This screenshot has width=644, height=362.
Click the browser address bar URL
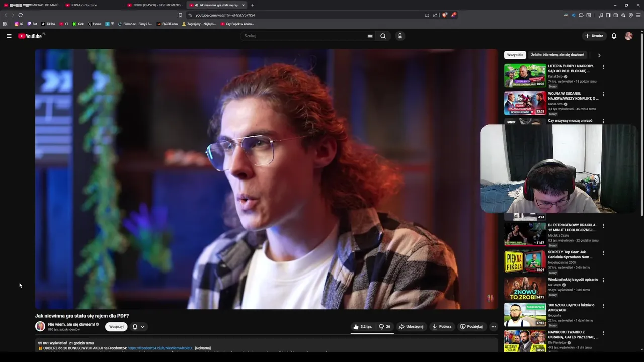tap(225, 15)
